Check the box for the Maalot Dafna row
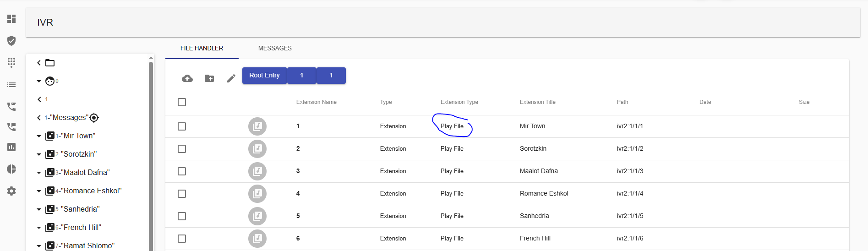This screenshot has width=868, height=251. click(182, 171)
